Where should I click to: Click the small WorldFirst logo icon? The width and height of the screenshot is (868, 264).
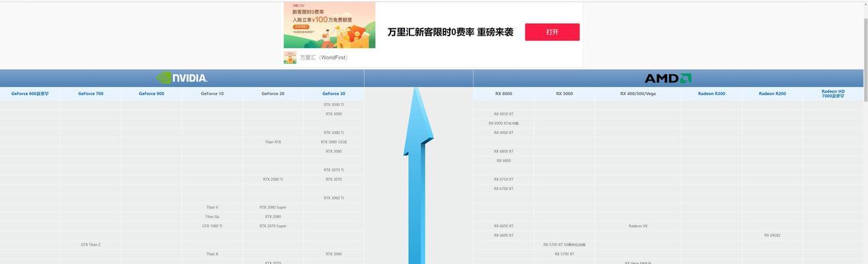[x=290, y=57]
